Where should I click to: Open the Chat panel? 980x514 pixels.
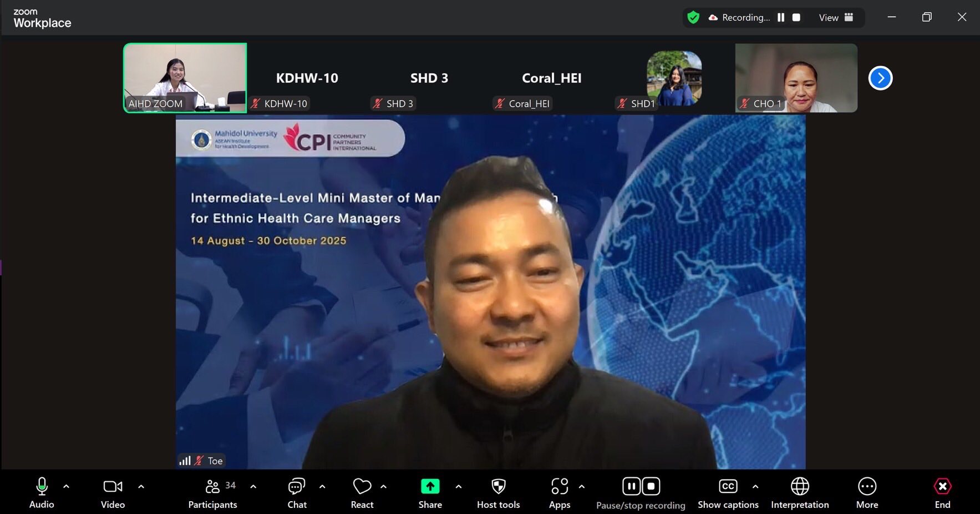[297, 492]
